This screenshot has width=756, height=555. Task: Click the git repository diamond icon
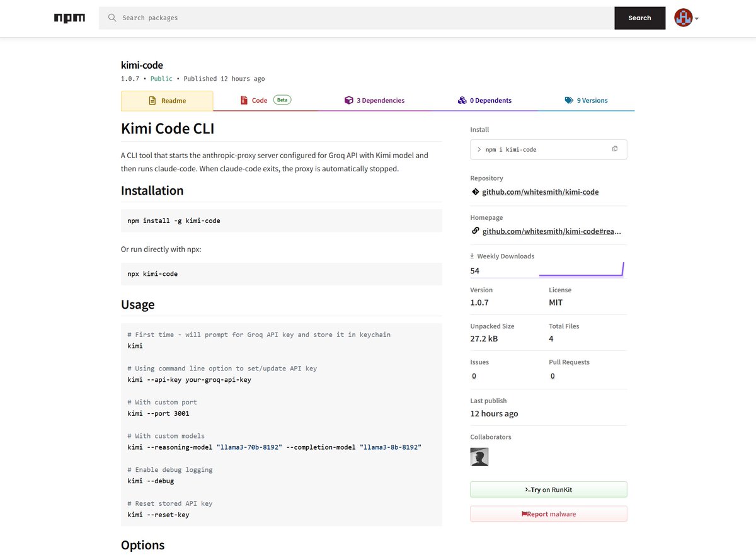[475, 192]
